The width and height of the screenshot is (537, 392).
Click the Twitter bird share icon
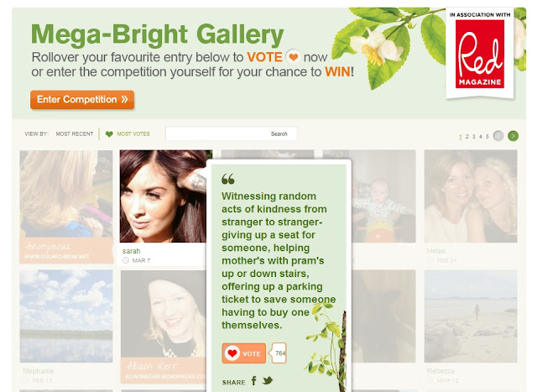[x=268, y=381]
